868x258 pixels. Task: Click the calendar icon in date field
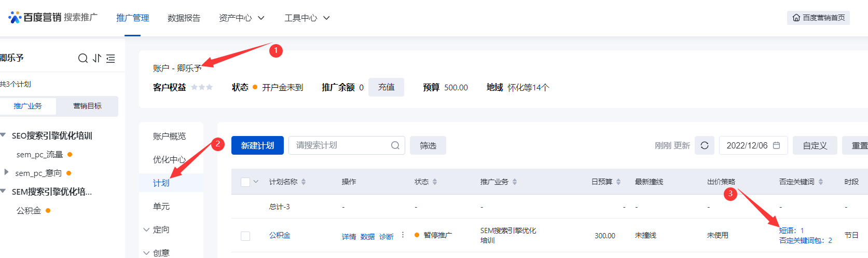click(776, 145)
